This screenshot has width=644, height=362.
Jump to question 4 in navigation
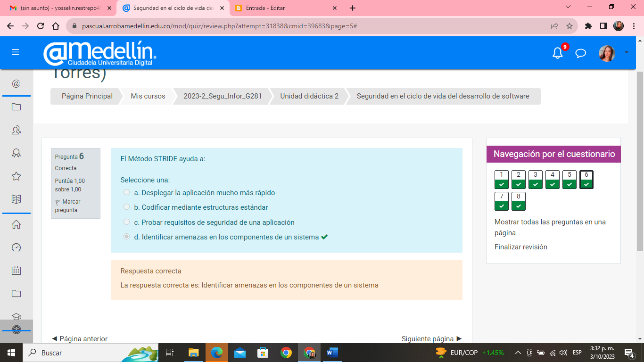pos(553,180)
